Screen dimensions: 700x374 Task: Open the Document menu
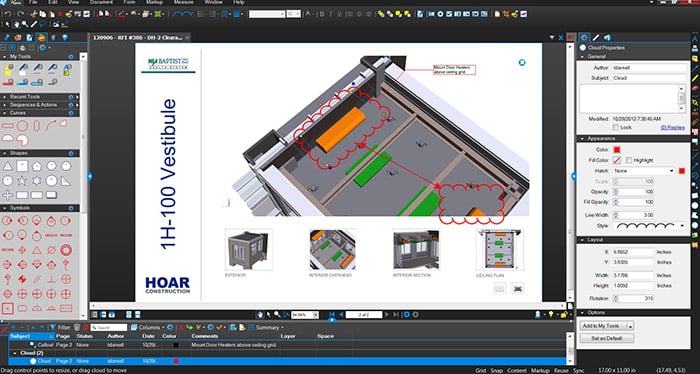[x=101, y=2]
